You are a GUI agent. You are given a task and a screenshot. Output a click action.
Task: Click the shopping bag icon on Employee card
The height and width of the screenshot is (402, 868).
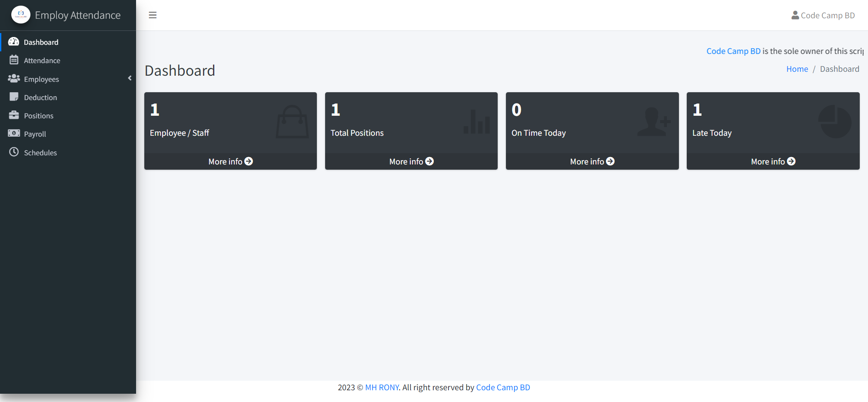coord(292,122)
